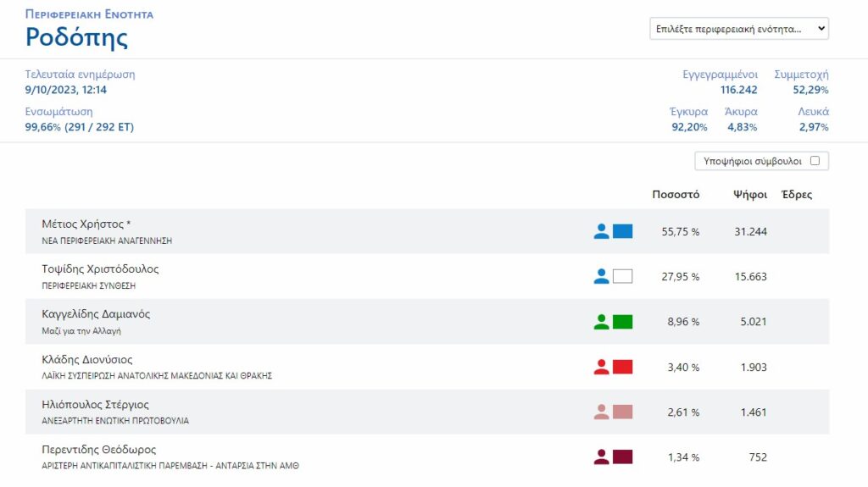Select candidate name Μέτιος Χρήστος

tap(86, 224)
